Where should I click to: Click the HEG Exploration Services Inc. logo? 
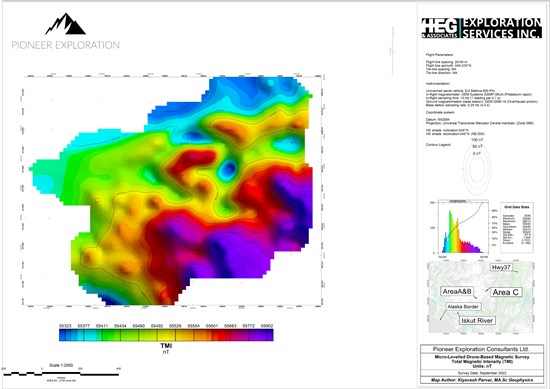point(482,28)
